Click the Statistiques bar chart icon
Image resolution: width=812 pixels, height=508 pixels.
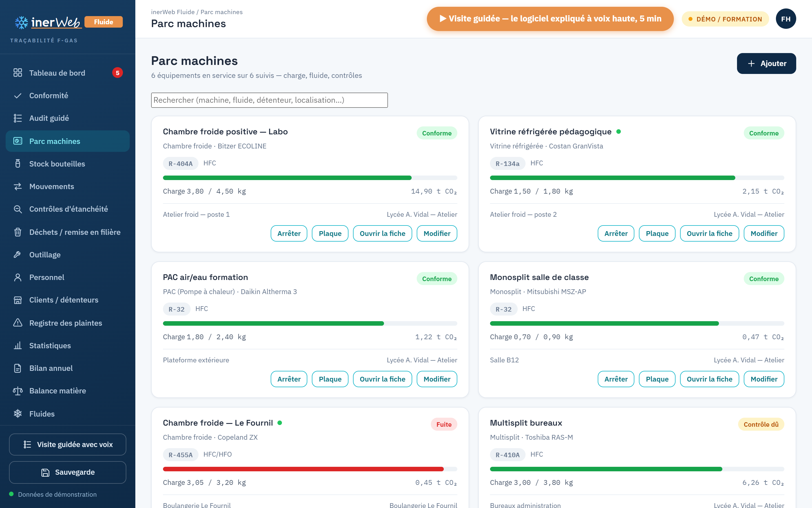18,345
